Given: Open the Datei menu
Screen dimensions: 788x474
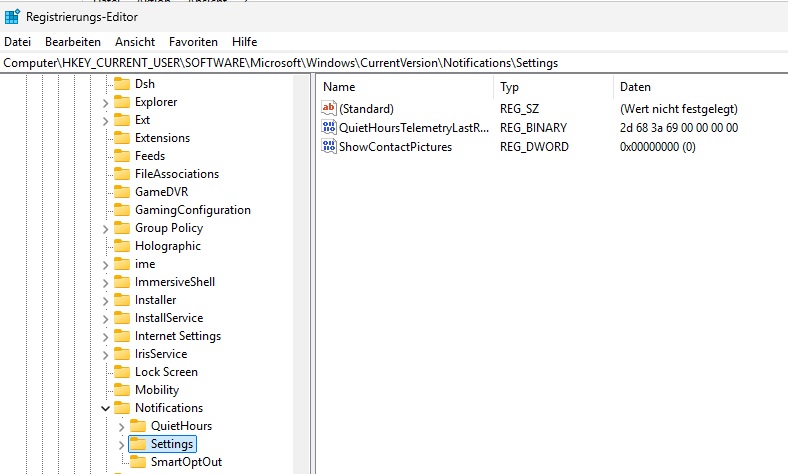Looking at the screenshot, I should point(18,42).
